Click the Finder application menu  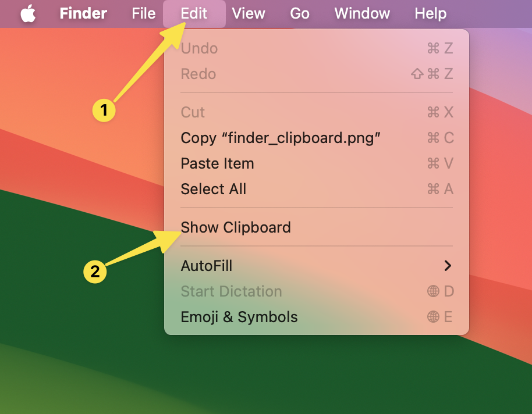coord(83,13)
